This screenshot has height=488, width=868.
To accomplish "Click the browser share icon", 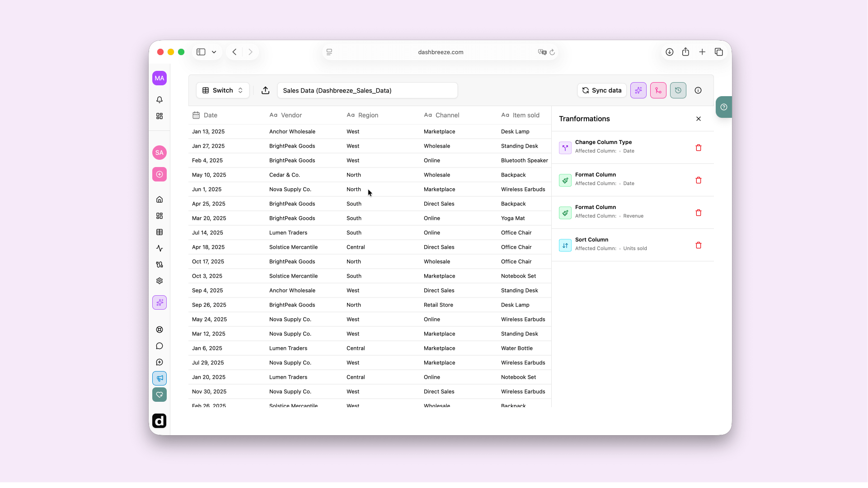I will (x=685, y=52).
